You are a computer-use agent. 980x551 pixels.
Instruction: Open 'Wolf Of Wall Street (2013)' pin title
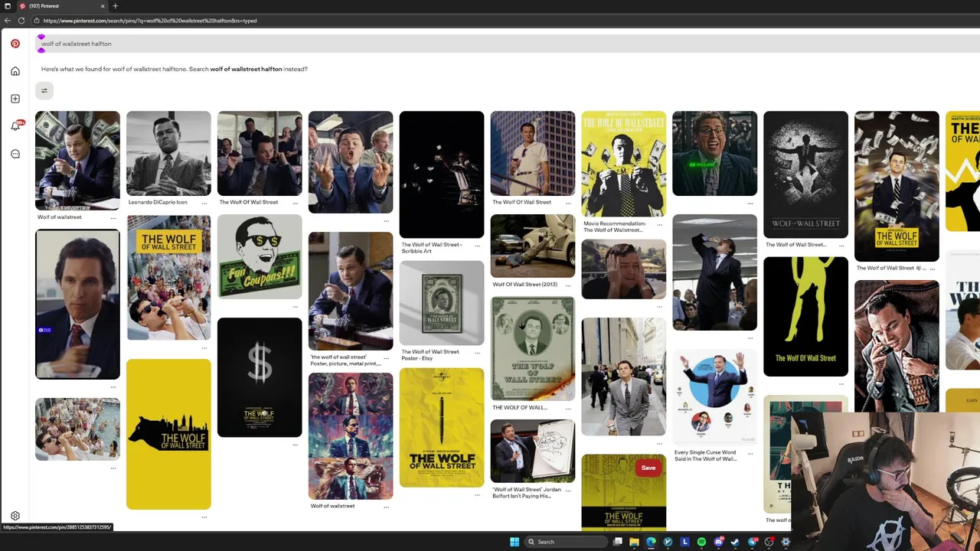tap(524, 284)
